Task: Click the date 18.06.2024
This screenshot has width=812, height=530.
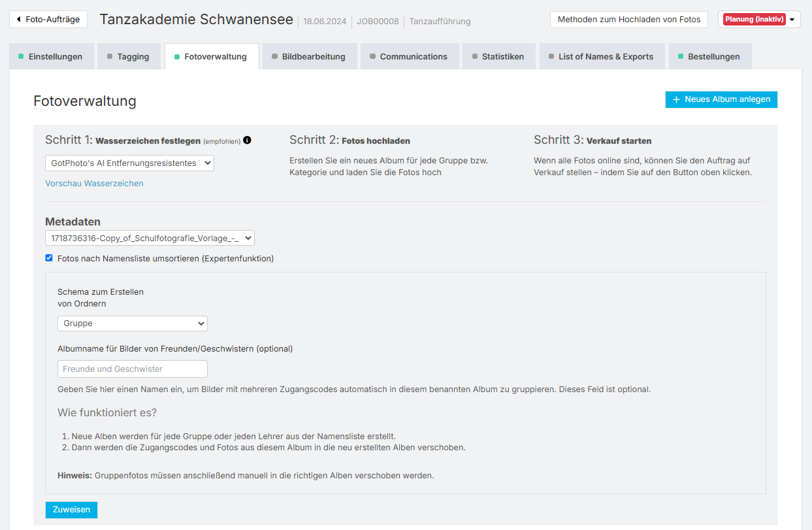Action: pos(325,22)
